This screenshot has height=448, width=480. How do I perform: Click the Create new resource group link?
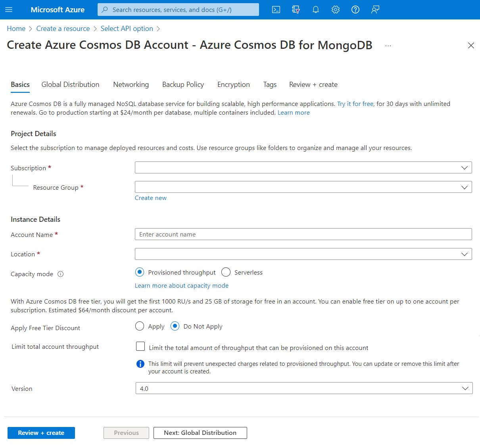151,198
